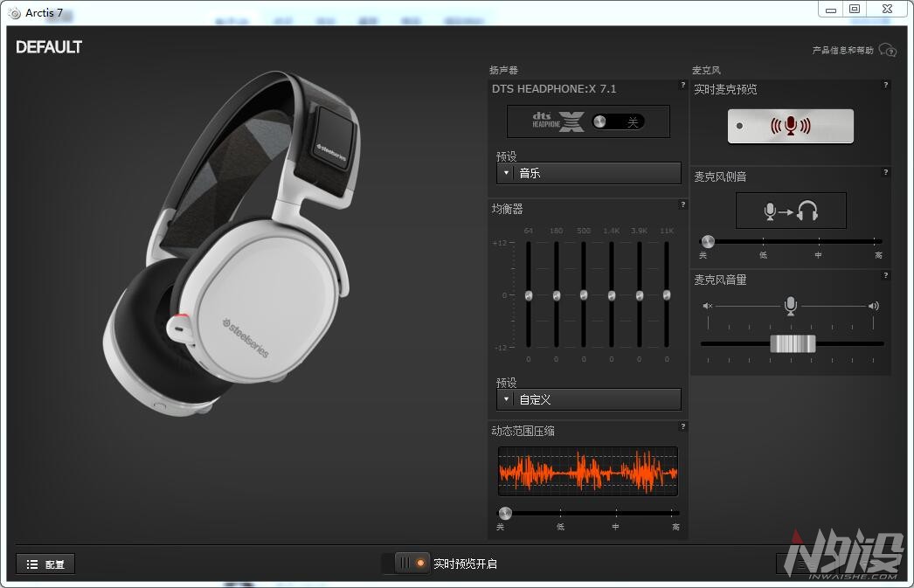Click the equalizer help question mark
The image size is (914, 588).
click(x=682, y=204)
